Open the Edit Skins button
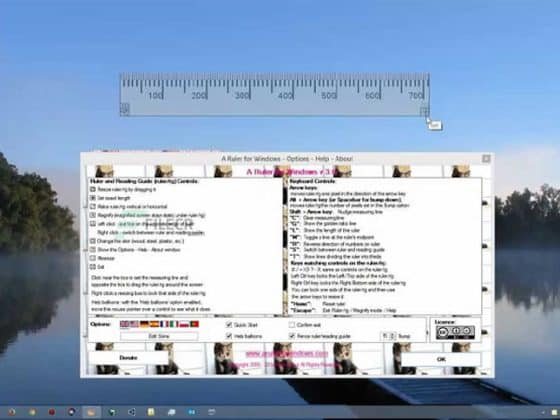 click(159, 336)
